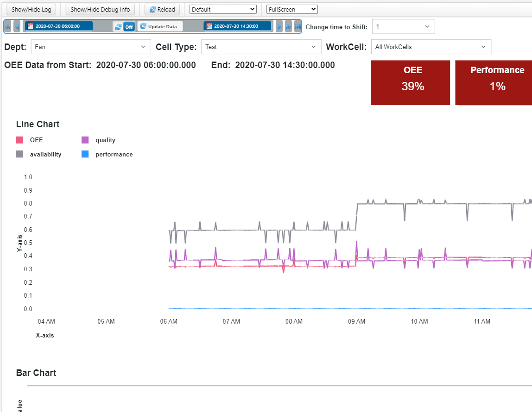
Task: Step back one interval with left arrow
Action: click(17, 27)
